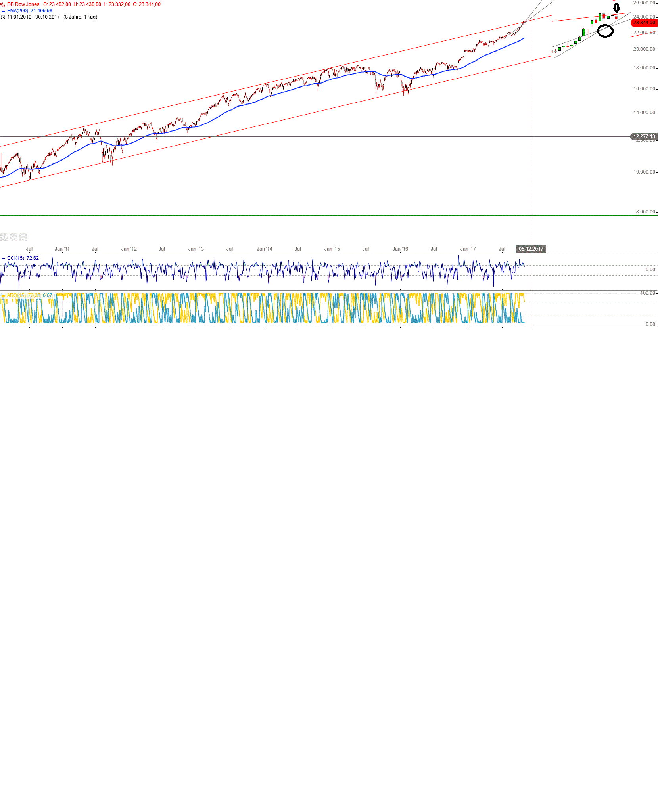Screen dimensions: 658x812
Task: Click the blue CCI(15) line marker
Action: coord(3,259)
